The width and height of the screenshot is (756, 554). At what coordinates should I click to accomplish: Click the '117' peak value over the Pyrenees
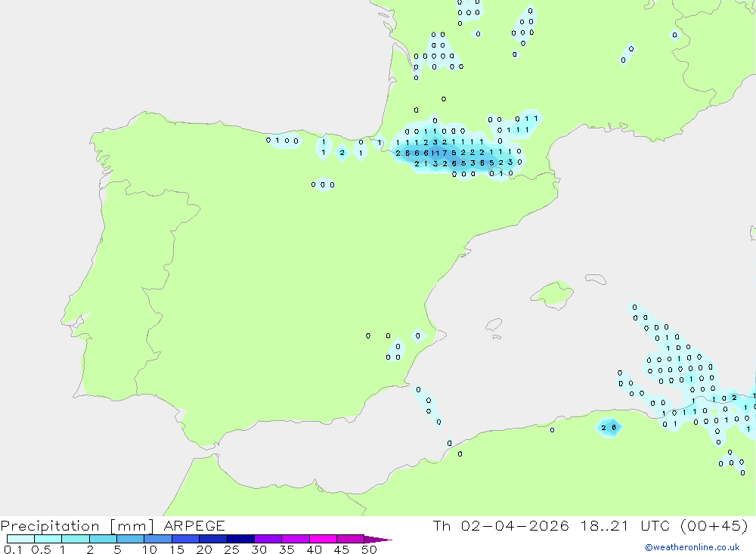coord(438,153)
